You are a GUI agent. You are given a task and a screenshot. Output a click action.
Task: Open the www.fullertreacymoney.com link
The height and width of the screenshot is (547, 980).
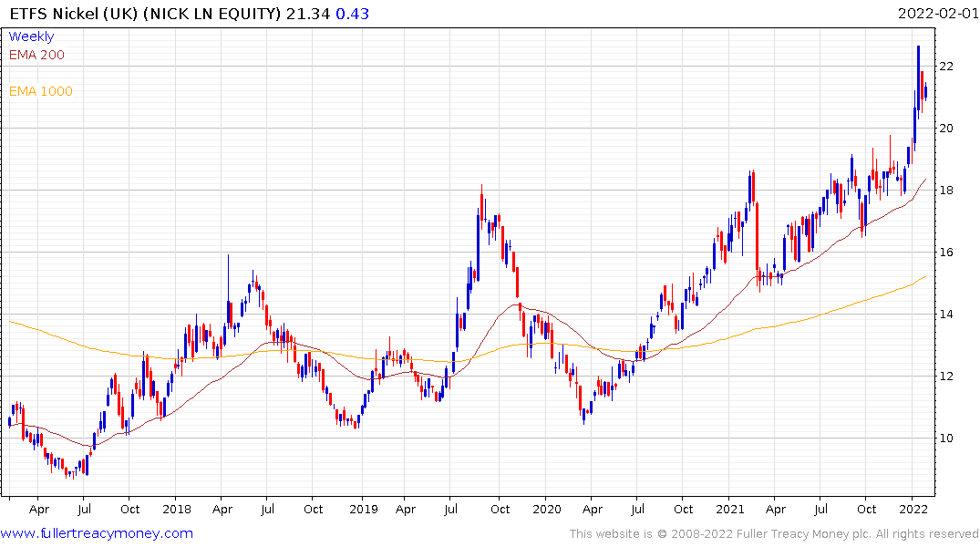pyautogui.click(x=97, y=533)
